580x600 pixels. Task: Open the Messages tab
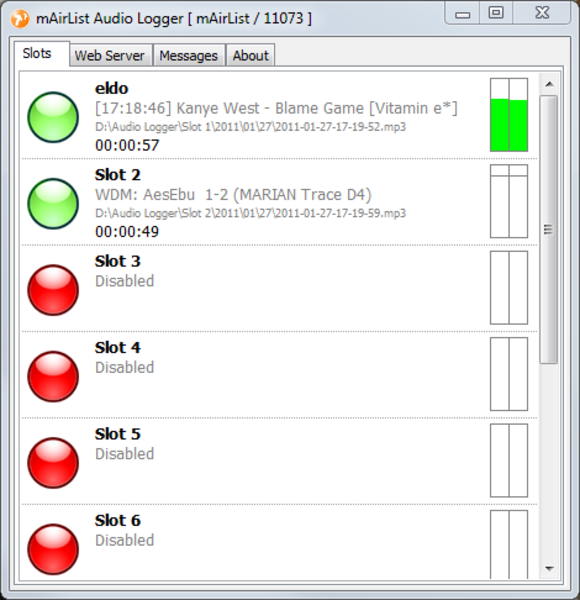(x=189, y=56)
